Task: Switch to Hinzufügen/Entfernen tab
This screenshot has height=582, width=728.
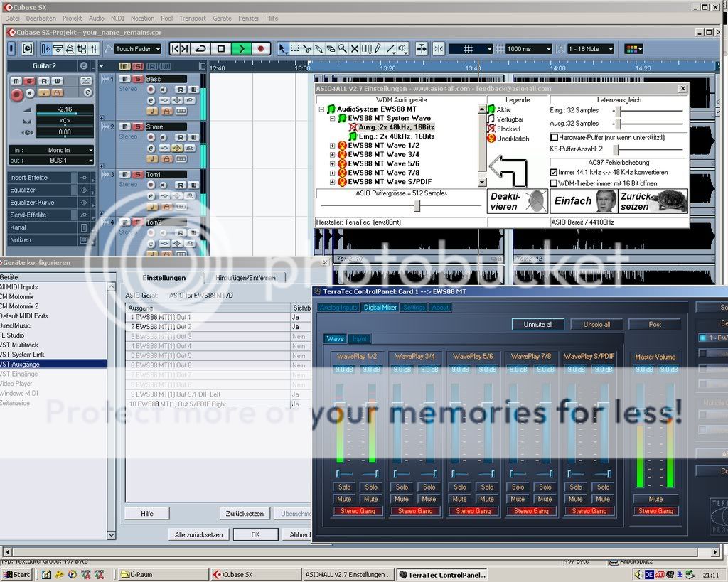Action: tap(245, 278)
